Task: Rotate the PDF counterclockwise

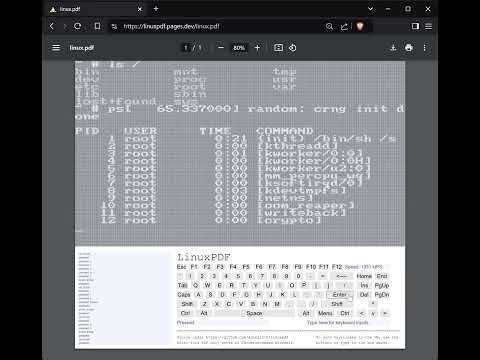Action: tap(293, 48)
